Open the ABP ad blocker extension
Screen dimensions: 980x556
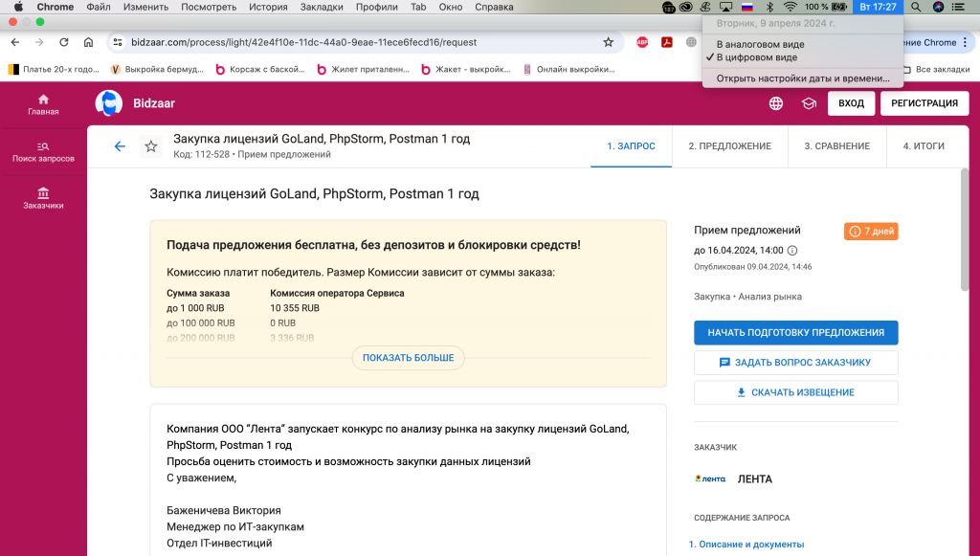tap(642, 42)
